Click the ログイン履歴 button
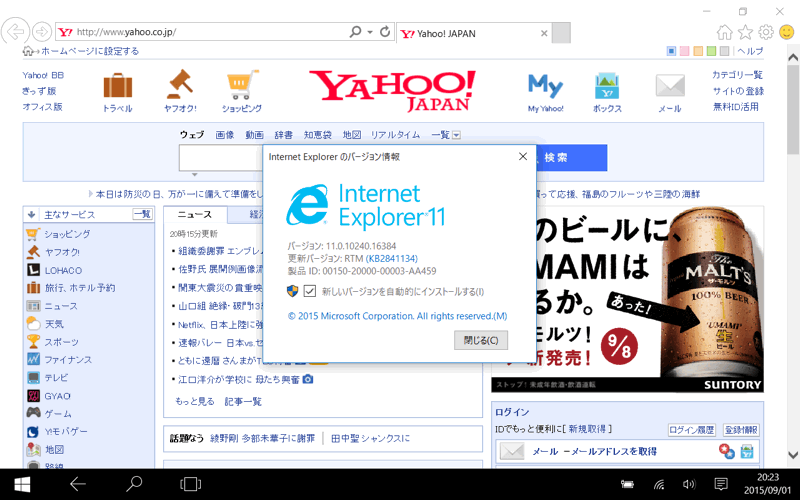800x500 pixels. [x=691, y=429]
